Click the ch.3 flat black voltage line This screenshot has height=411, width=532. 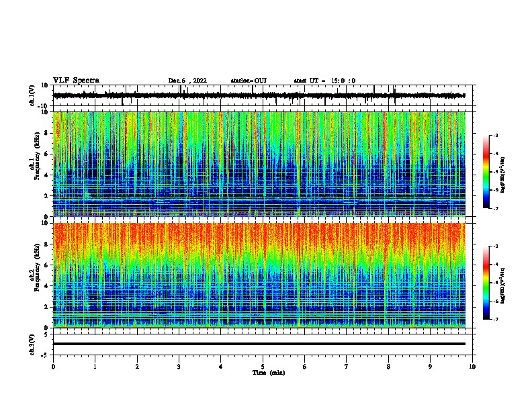tap(259, 344)
